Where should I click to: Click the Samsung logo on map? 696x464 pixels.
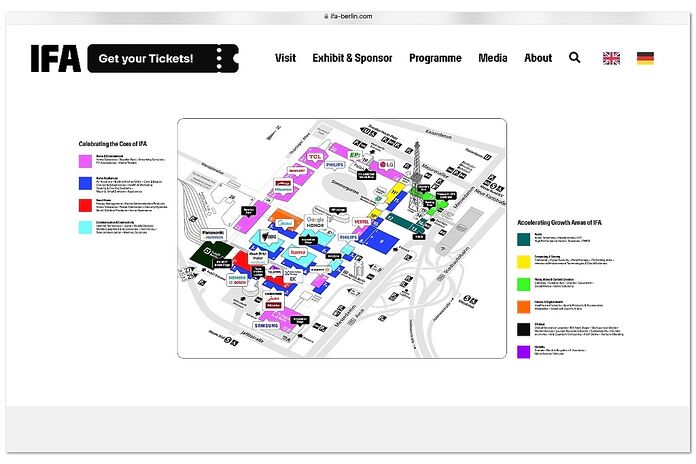pos(266,325)
